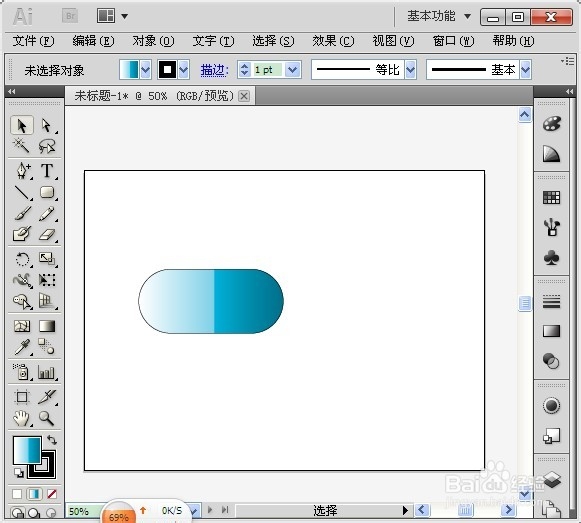Viewport: 581px width, 523px height.
Task: Open the 效果(C) menu
Action: 333,40
